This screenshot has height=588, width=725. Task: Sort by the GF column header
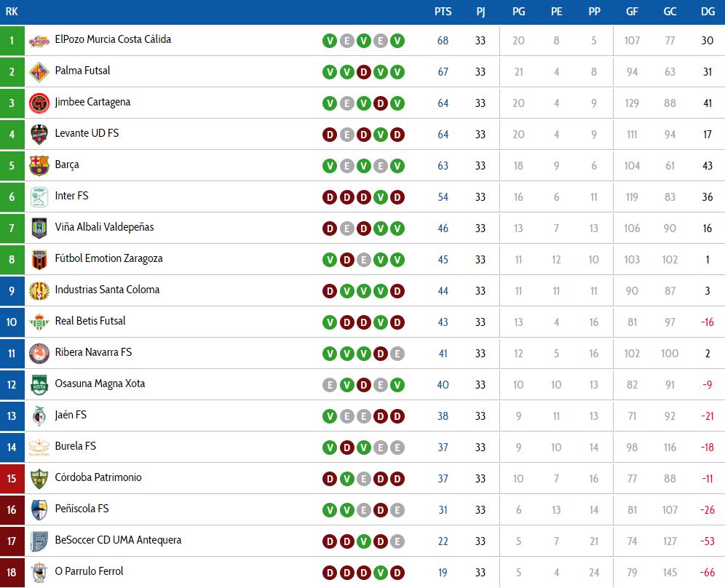click(x=632, y=12)
